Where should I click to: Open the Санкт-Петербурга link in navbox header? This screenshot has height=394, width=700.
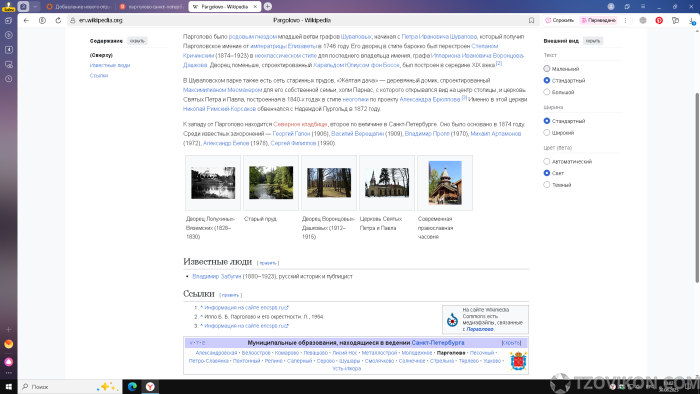click(438, 343)
